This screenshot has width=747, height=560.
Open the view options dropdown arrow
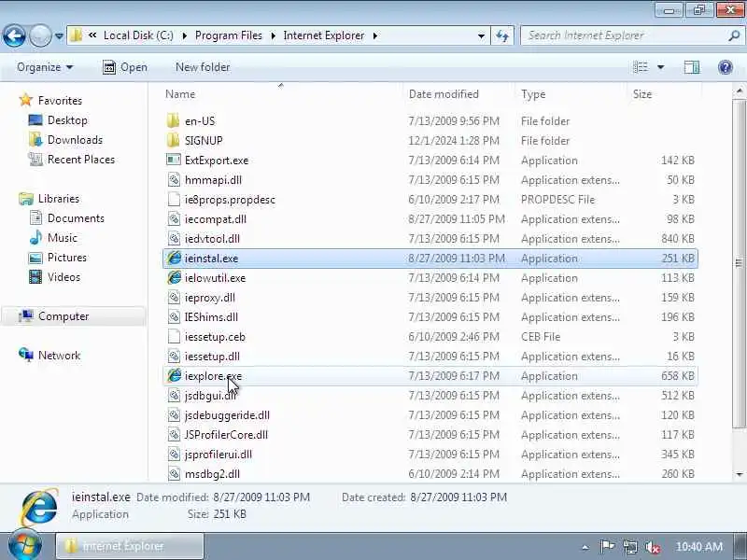click(x=661, y=67)
